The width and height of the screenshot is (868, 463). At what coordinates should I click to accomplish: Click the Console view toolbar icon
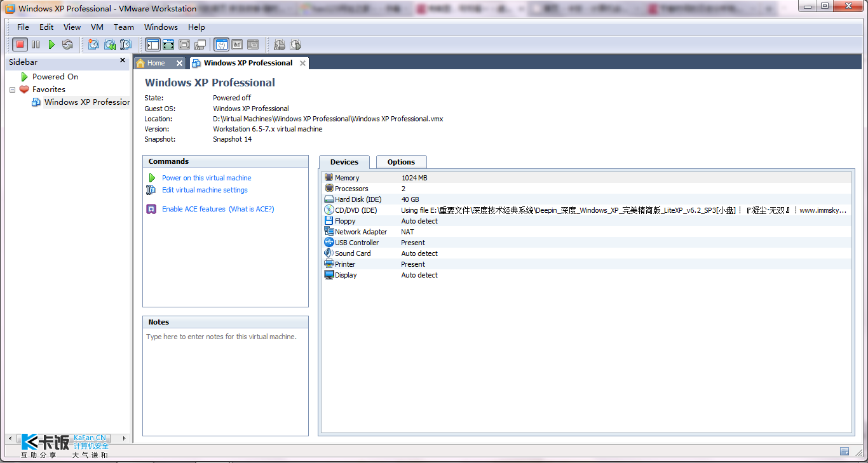tap(253, 44)
